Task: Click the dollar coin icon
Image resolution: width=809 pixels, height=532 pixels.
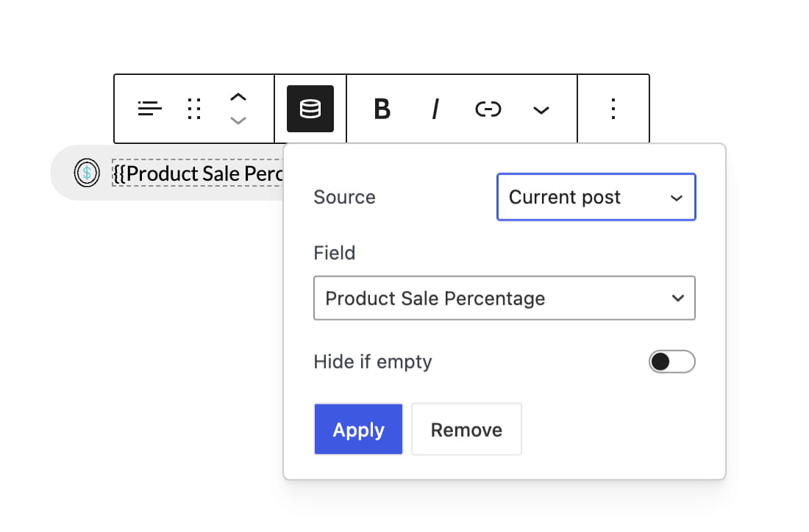Action: click(x=87, y=173)
